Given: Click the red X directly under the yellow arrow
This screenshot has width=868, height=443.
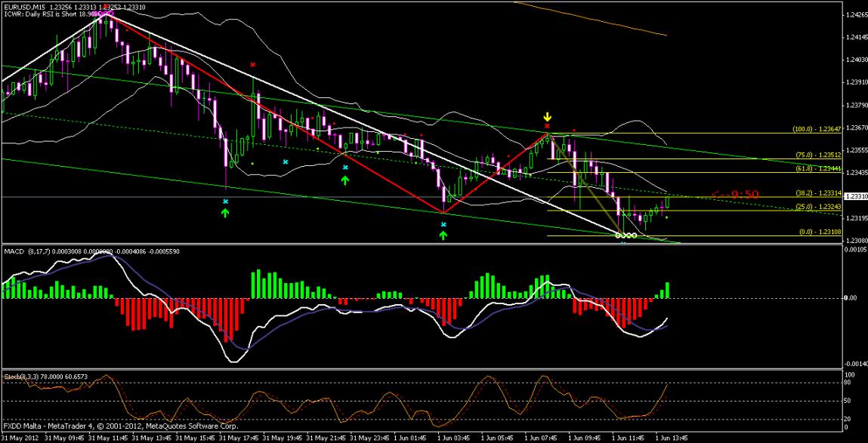Looking at the screenshot, I should coord(547,126).
